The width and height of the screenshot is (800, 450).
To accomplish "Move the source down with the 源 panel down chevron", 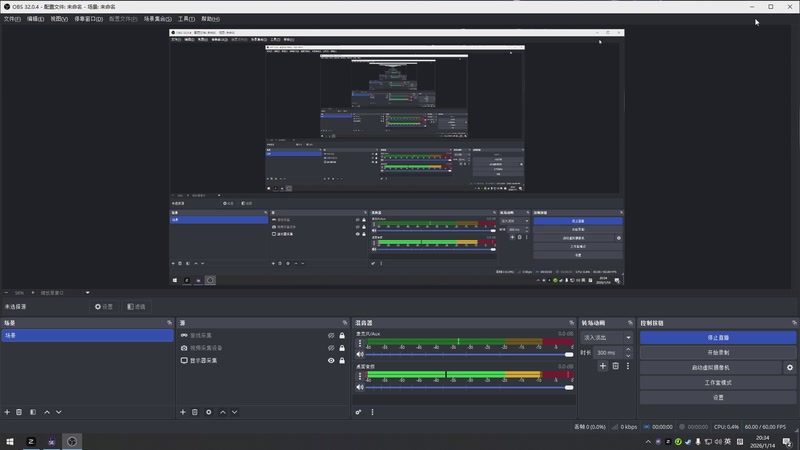I will [235, 412].
